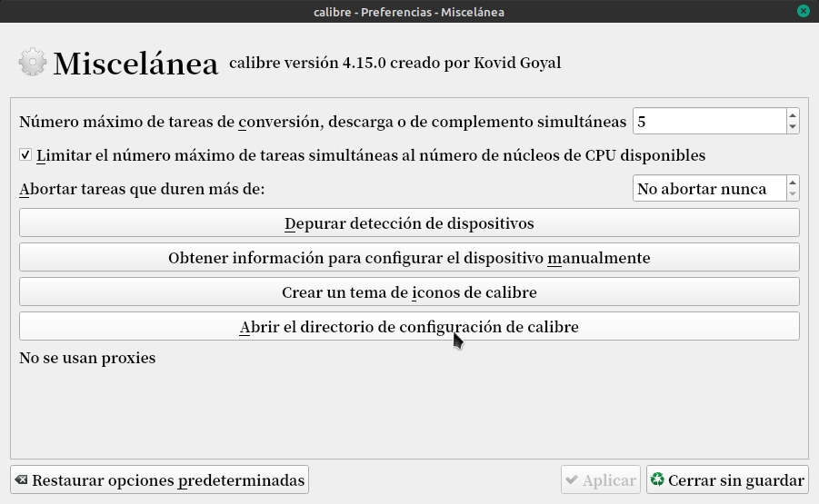The image size is (819, 504).
Task: Click the Miscelánea gear icon
Action: pyautogui.click(x=33, y=63)
